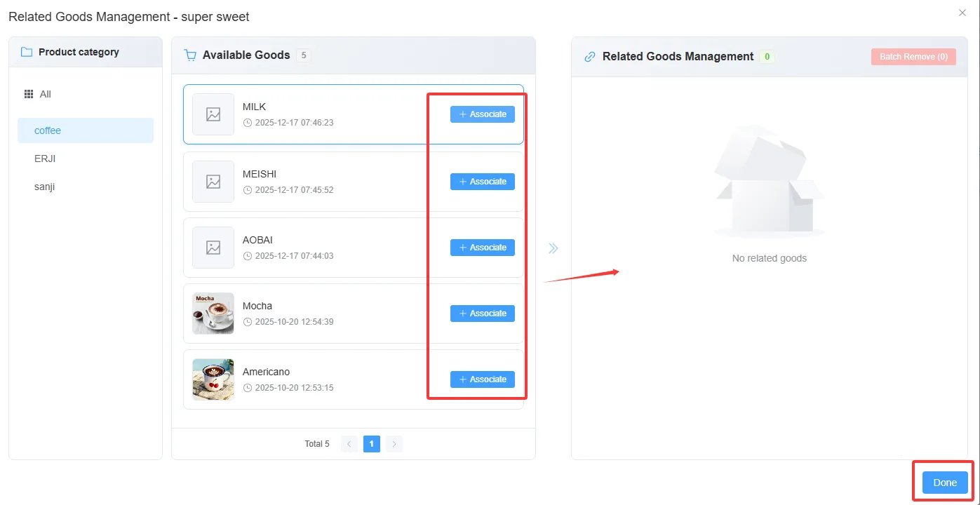This screenshot has height=505, width=980.
Task: Click the Product category heading
Action: pyautogui.click(x=79, y=52)
